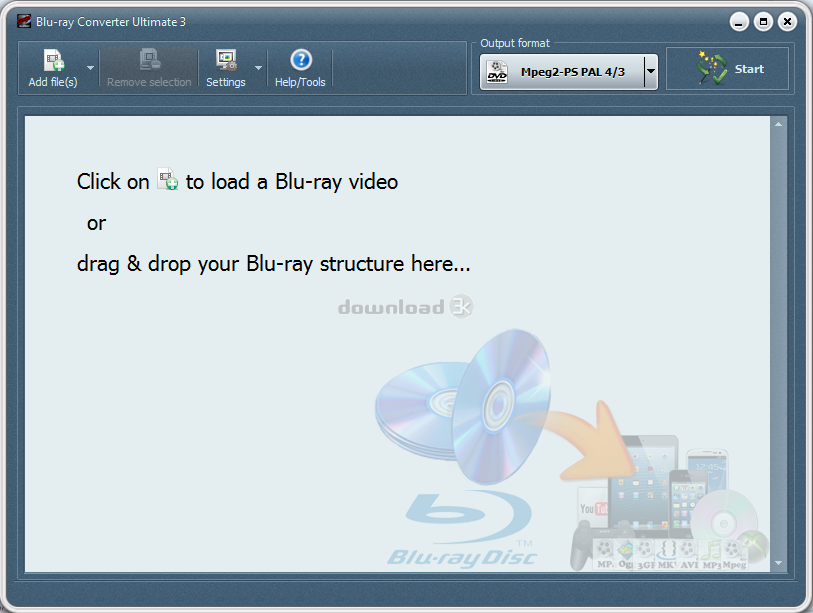Click the Blu-ray Converter Ultimate 3 app icon in the title bar
813x613 pixels.
(24, 21)
